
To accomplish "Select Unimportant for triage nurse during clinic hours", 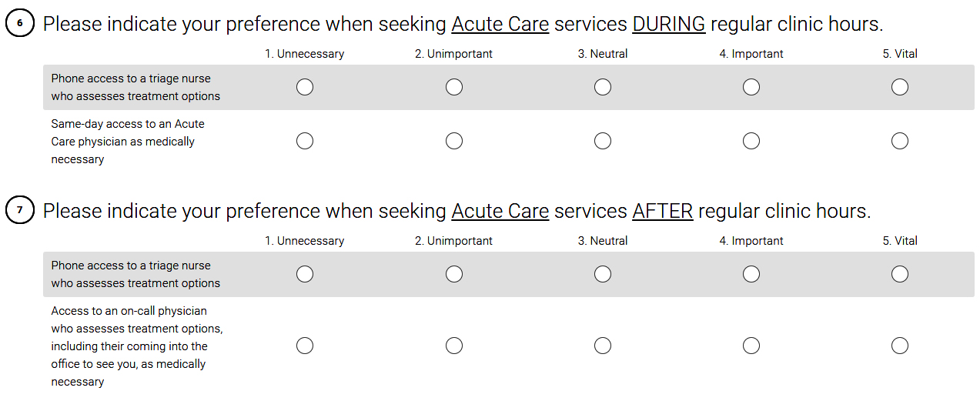I will point(454,87).
